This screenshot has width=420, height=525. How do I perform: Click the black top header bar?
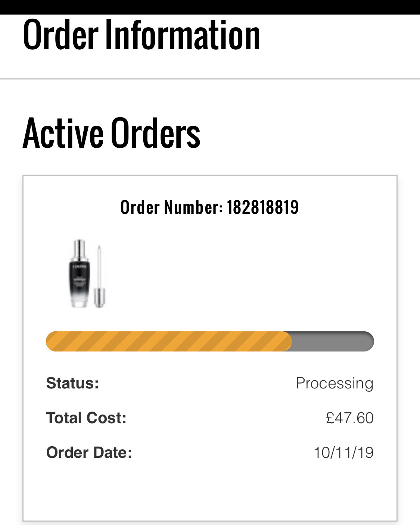(210, 7)
